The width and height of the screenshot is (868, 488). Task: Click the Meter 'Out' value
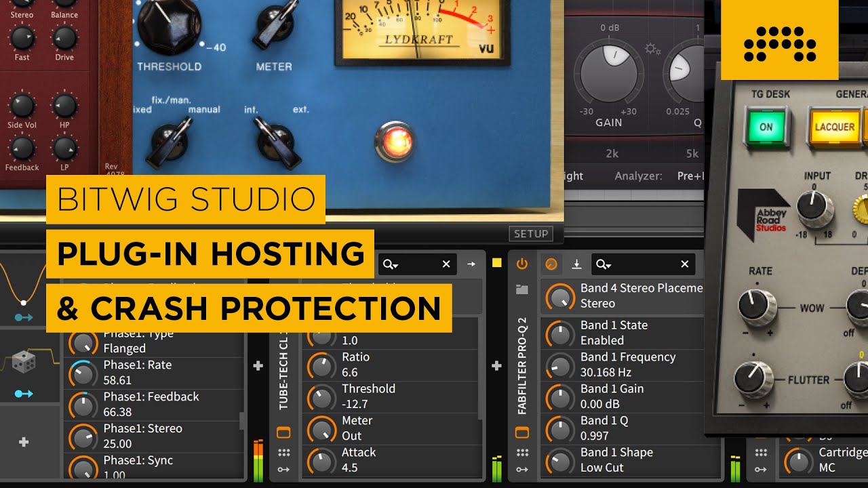coord(352,436)
